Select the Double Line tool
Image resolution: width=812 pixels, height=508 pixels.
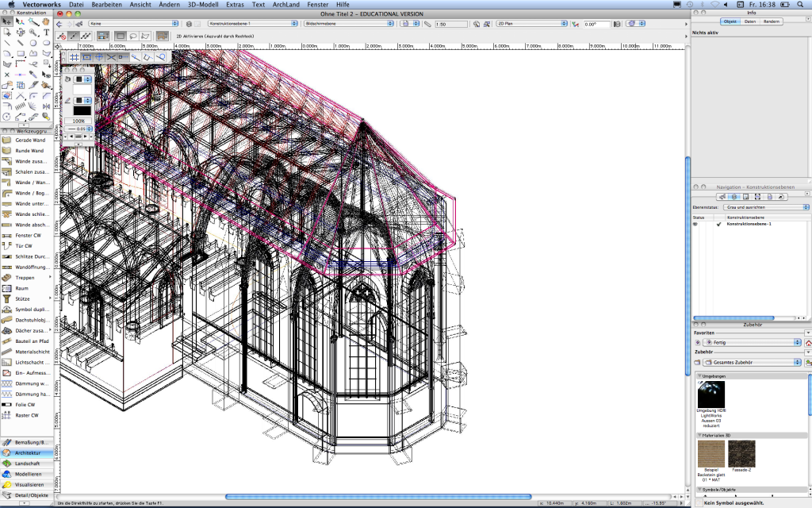(20, 43)
